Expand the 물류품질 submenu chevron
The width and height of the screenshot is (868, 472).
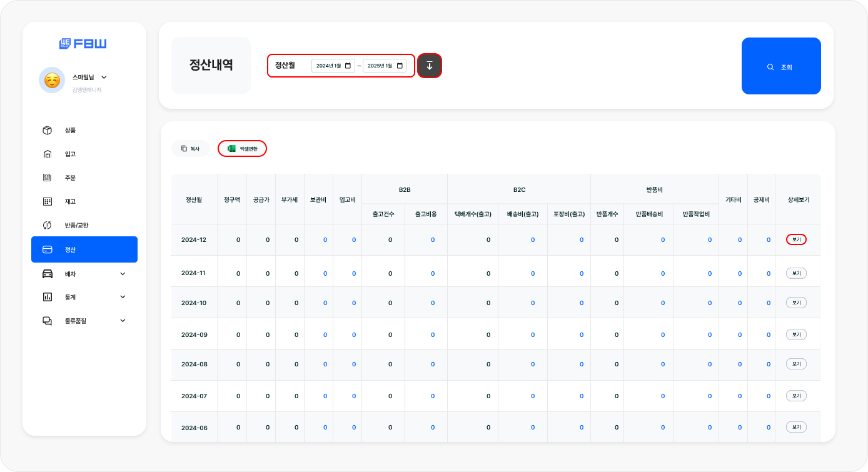[123, 321]
